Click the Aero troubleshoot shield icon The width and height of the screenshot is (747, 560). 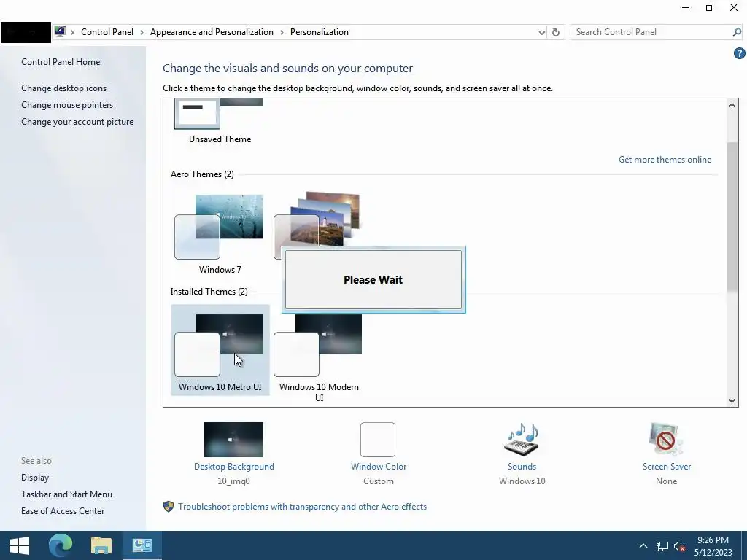(x=169, y=507)
